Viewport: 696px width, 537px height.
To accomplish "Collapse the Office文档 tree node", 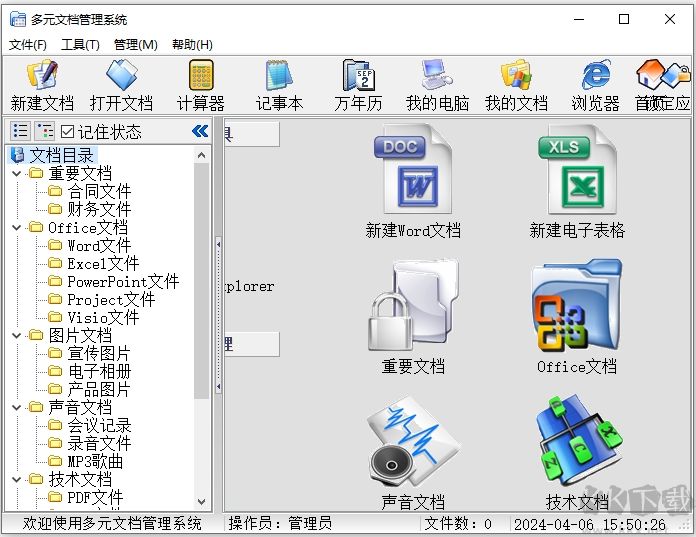I will (17, 227).
